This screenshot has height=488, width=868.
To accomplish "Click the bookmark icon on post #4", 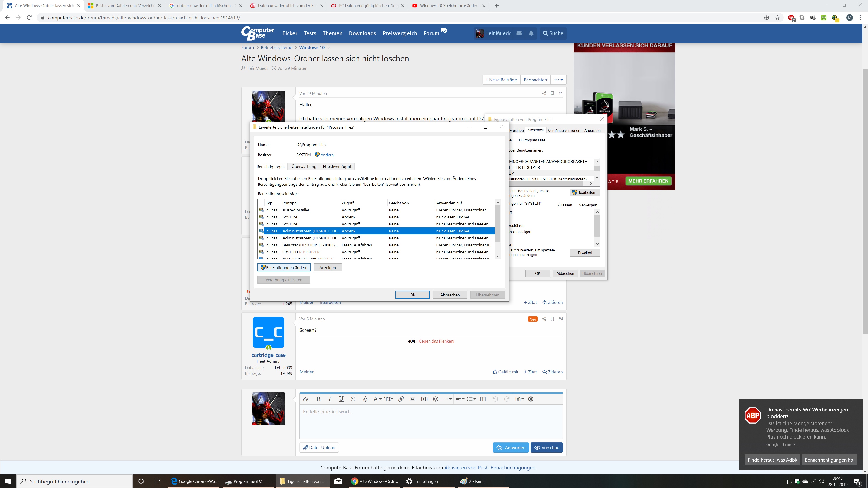I will (x=552, y=319).
